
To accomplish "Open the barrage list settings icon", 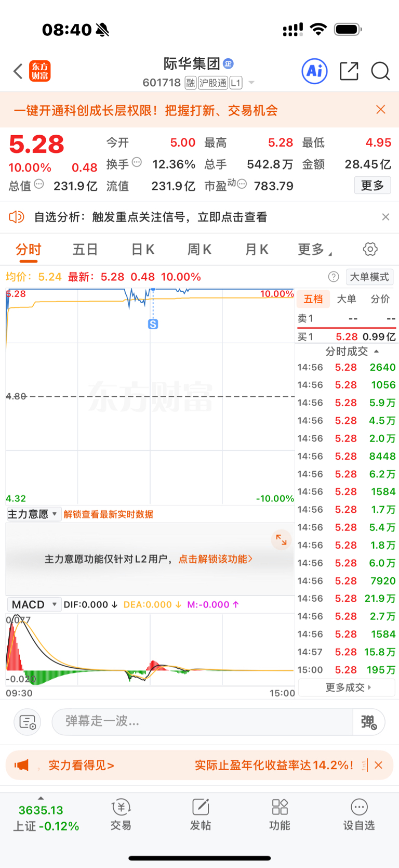I will point(27,722).
